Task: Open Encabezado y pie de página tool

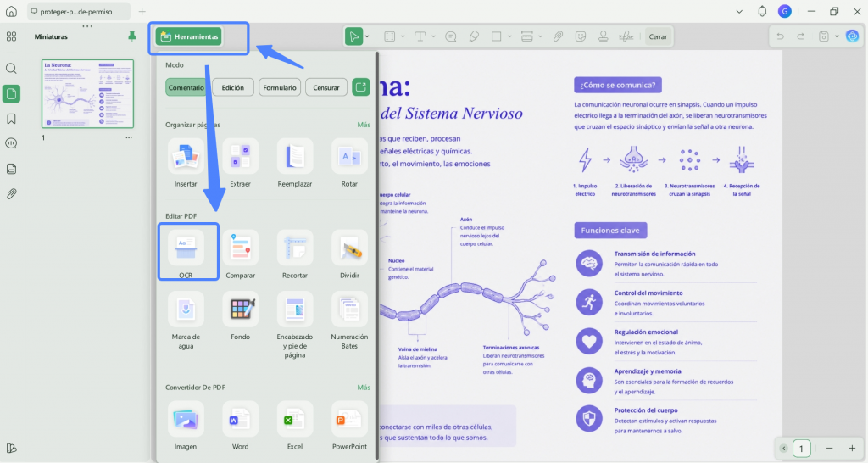Action: pyautogui.click(x=294, y=326)
